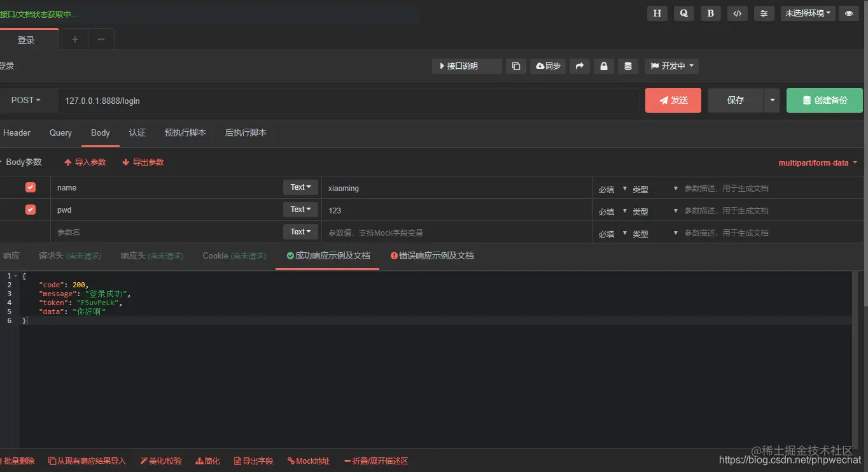This screenshot has width=868, height=472.
Task: Switch to the 响应头 tab
Action: coord(152,255)
